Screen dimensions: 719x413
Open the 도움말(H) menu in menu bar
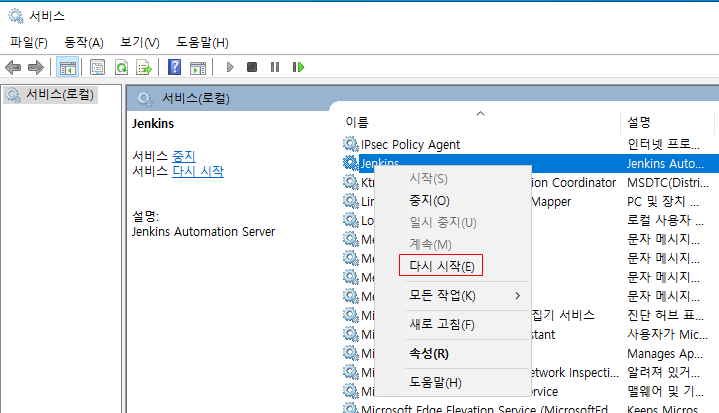[x=202, y=43]
